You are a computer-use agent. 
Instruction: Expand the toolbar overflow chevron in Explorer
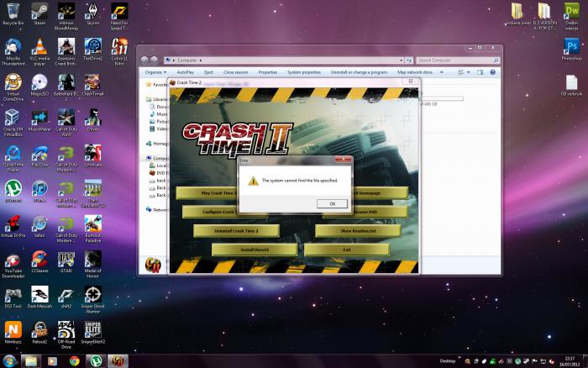click(441, 72)
